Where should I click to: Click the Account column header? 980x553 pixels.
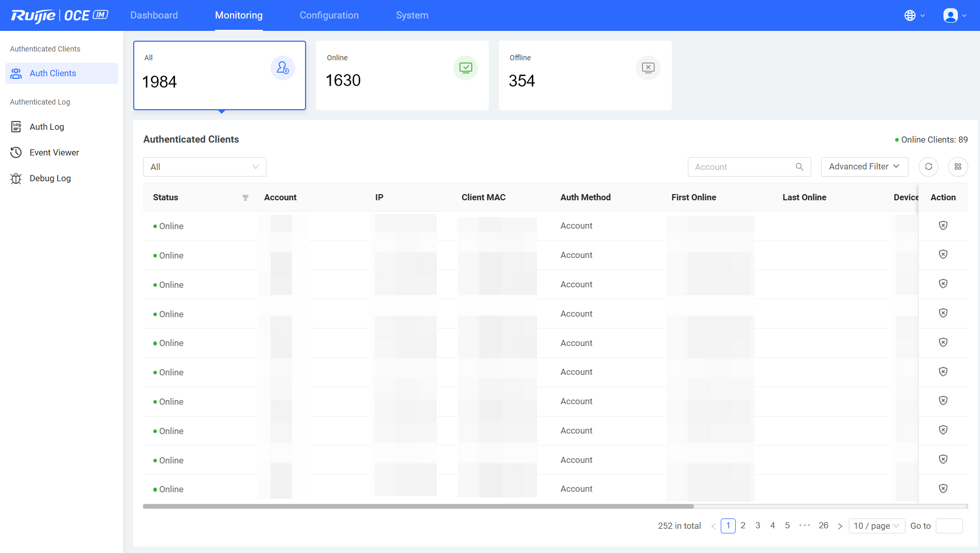point(280,198)
